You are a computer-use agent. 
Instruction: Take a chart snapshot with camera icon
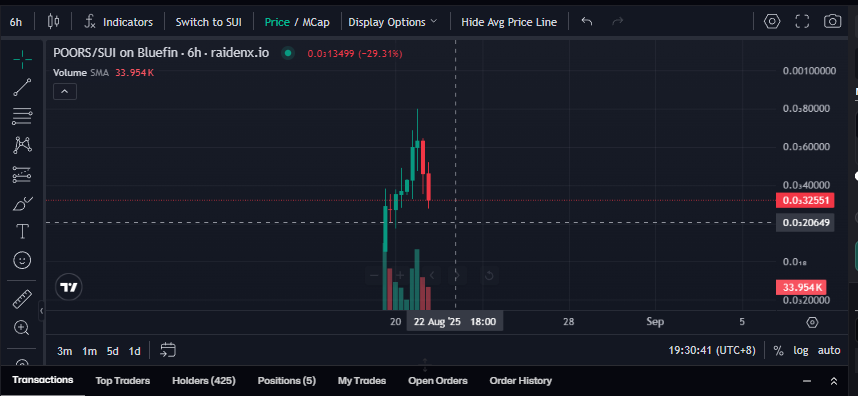832,22
